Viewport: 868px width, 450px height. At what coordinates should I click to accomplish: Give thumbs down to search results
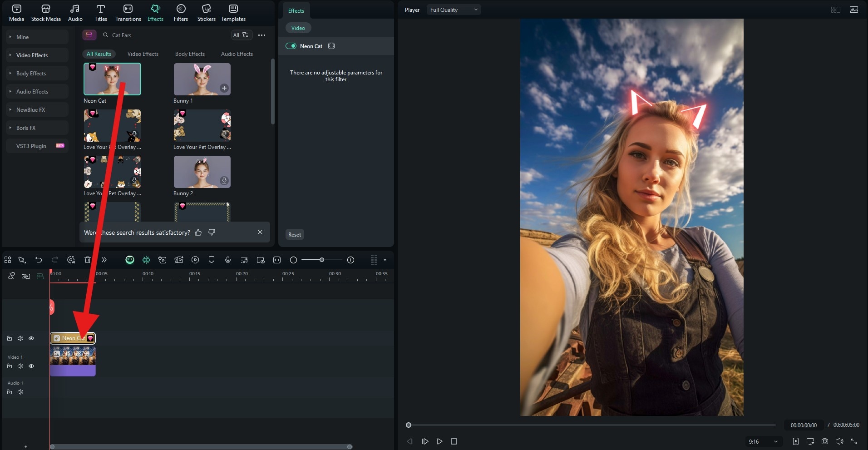tap(212, 232)
